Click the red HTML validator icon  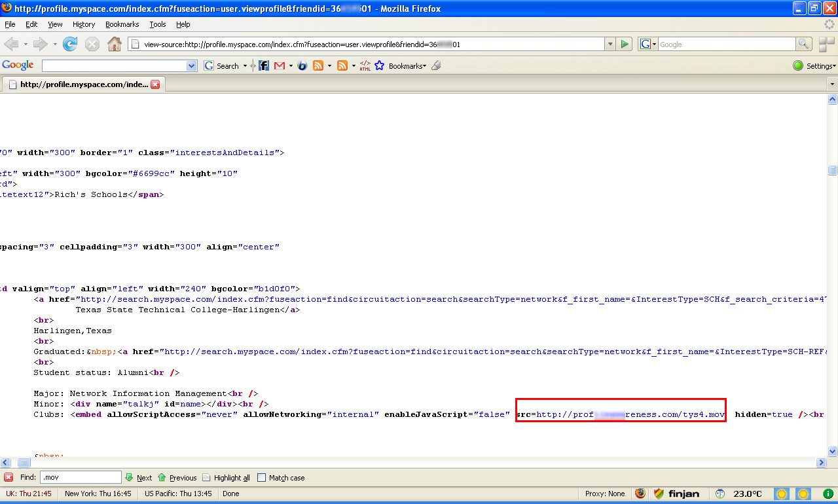point(365,65)
